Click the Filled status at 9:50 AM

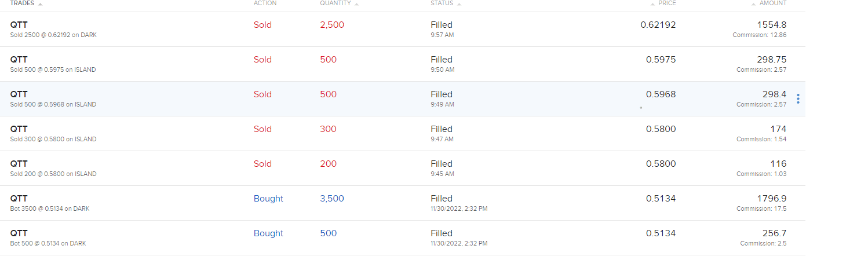pyautogui.click(x=442, y=60)
